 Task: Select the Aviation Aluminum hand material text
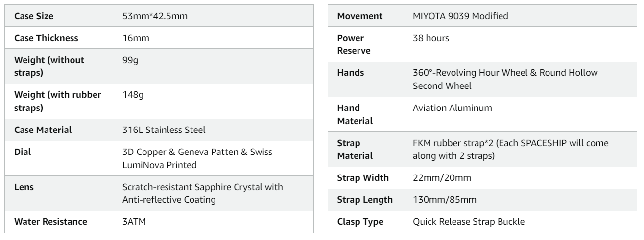[x=453, y=108]
